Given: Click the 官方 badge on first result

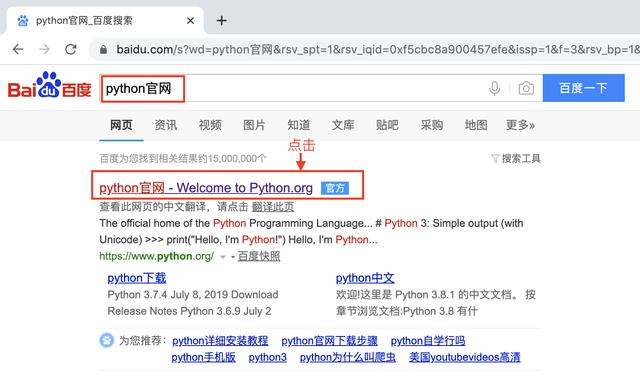Looking at the screenshot, I should [335, 188].
